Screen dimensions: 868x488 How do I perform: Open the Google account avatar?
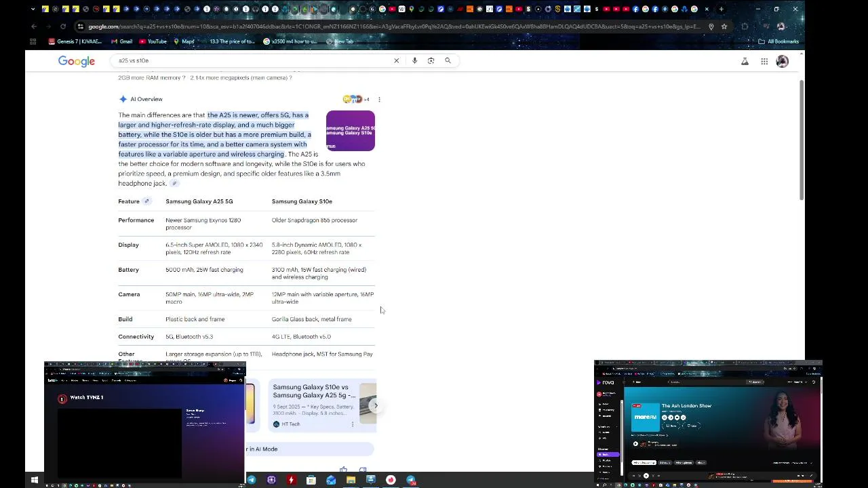783,61
